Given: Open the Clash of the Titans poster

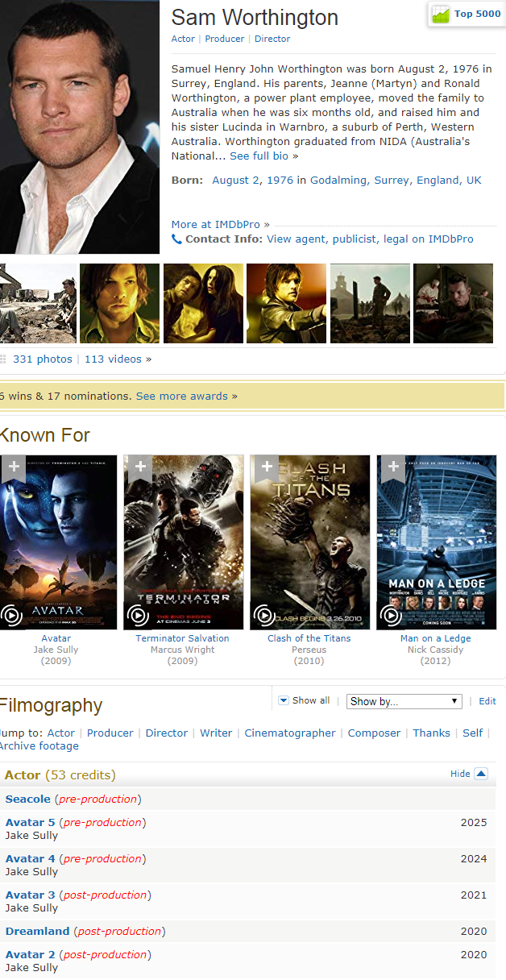Looking at the screenshot, I should point(310,542).
